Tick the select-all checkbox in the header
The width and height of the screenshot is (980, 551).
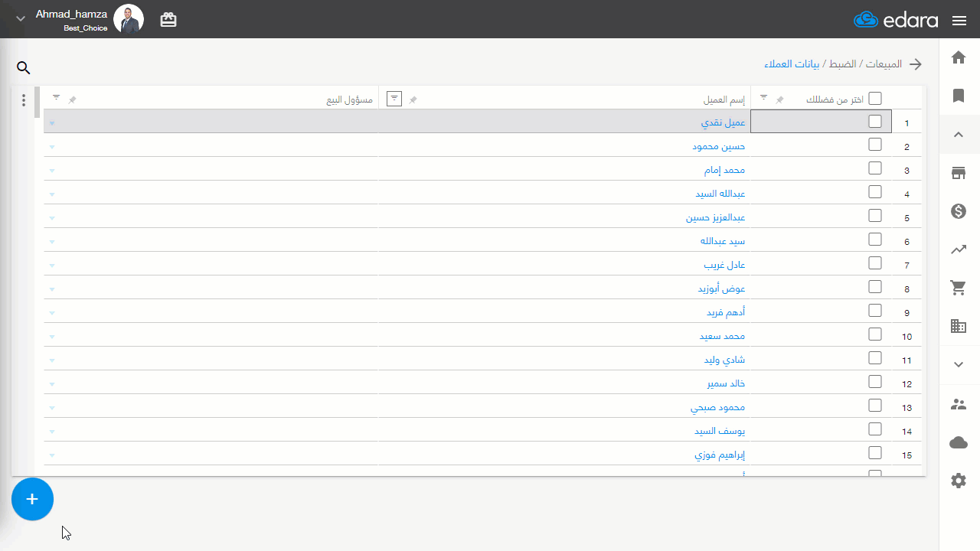coord(875,98)
